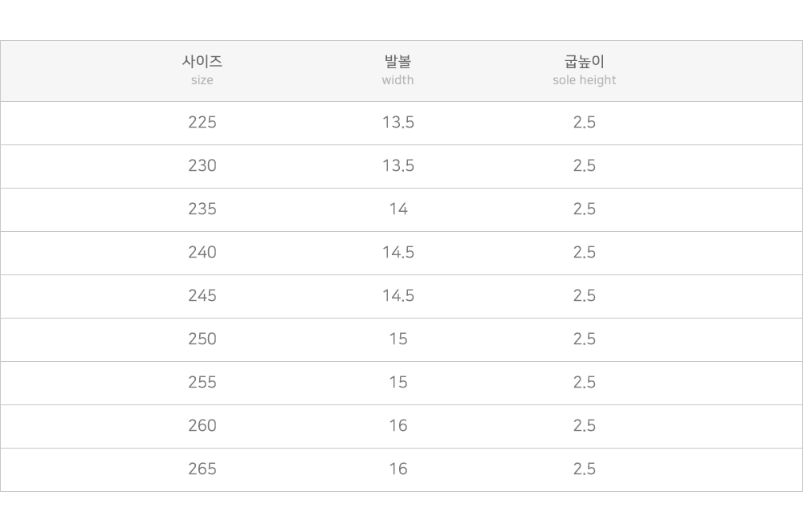Viewport: 803px width, 532px height.
Task: Select size 230 cell
Action: 202,166
